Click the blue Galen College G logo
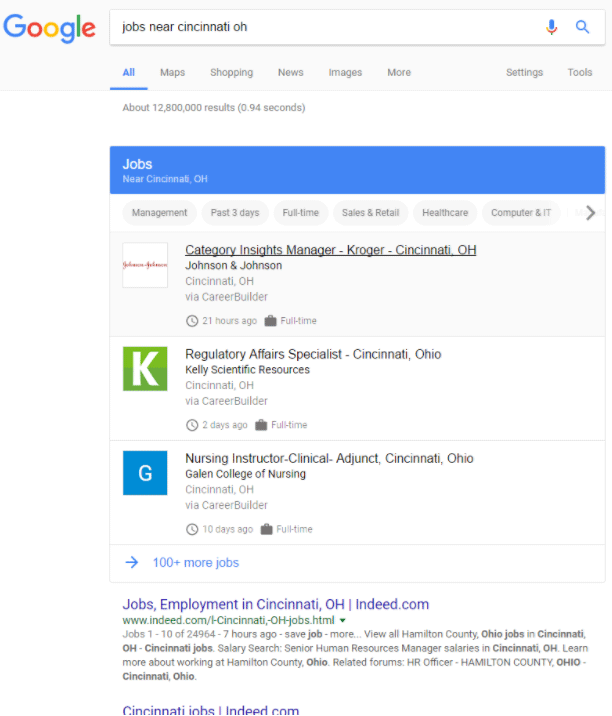 (x=145, y=473)
